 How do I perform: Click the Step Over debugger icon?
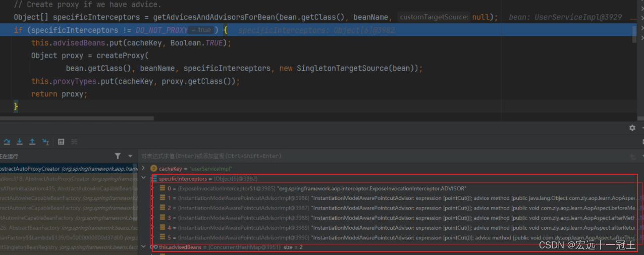(x=8, y=141)
